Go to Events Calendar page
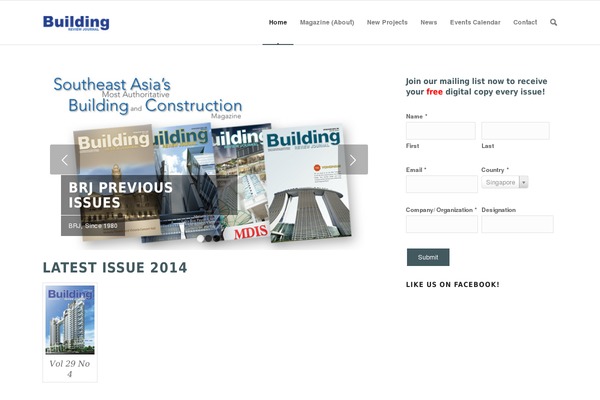 pos(475,22)
